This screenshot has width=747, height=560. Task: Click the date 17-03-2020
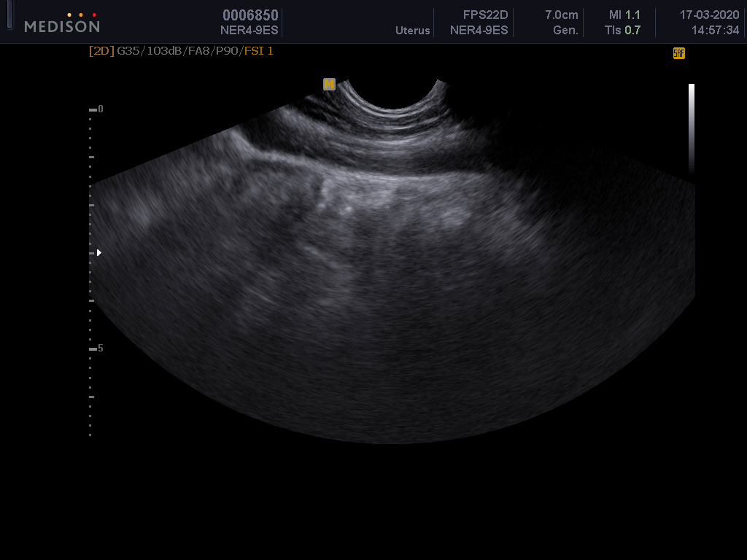(709, 15)
